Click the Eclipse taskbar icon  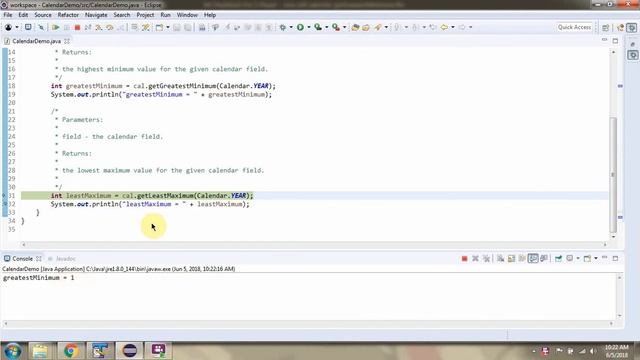click(x=130, y=351)
